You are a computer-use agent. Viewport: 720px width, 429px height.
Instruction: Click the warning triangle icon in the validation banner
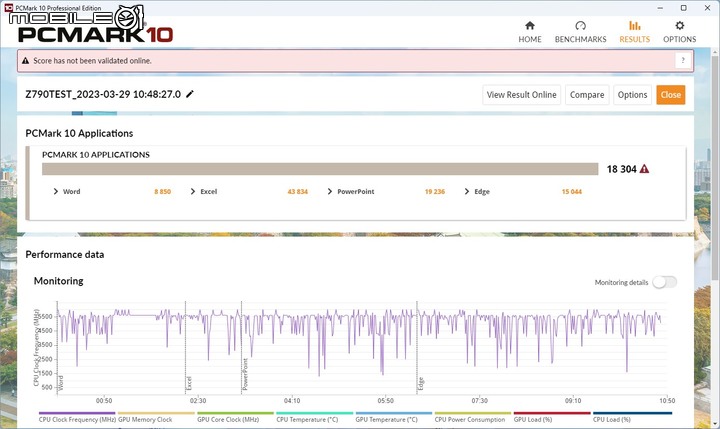[x=25, y=61]
